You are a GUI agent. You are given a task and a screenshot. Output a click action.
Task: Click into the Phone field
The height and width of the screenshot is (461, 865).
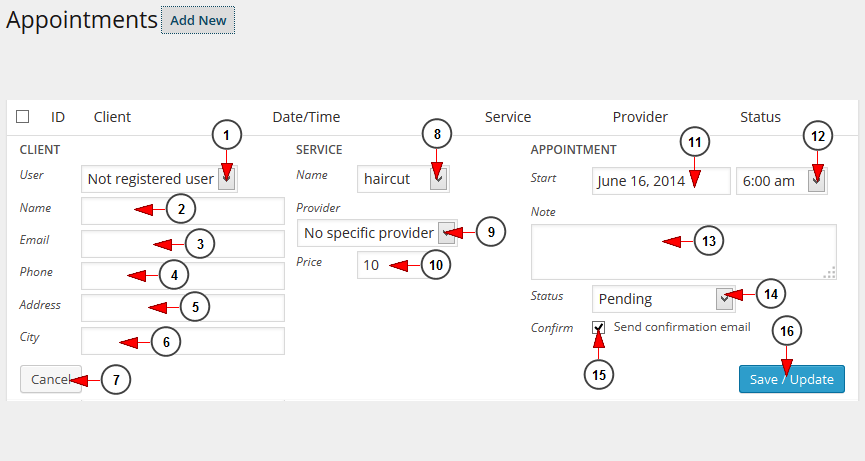[x=183, y=276]
